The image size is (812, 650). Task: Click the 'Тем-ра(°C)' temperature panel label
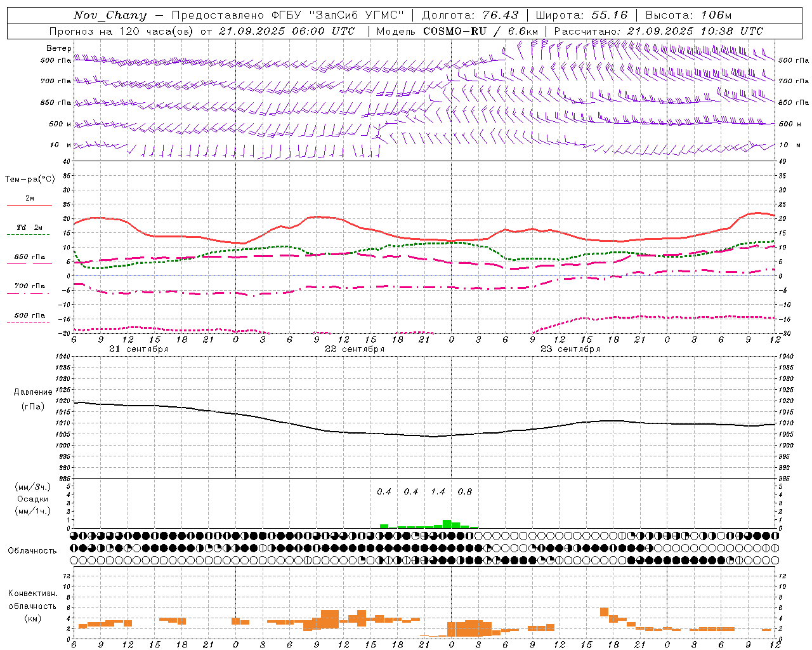30,180
